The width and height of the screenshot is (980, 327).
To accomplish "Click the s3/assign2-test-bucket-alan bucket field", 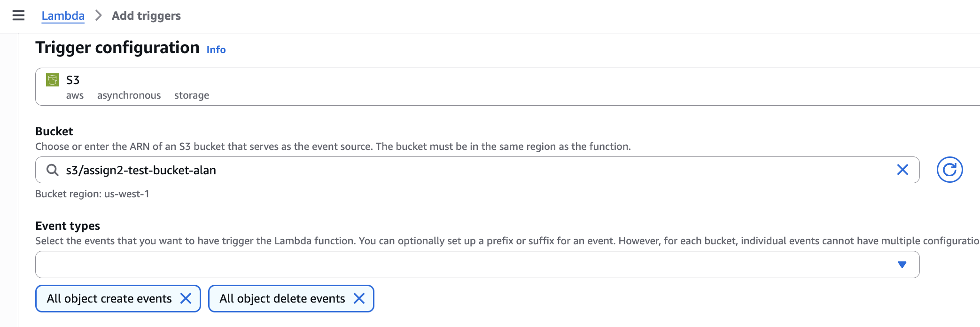I will pos(470,170).
